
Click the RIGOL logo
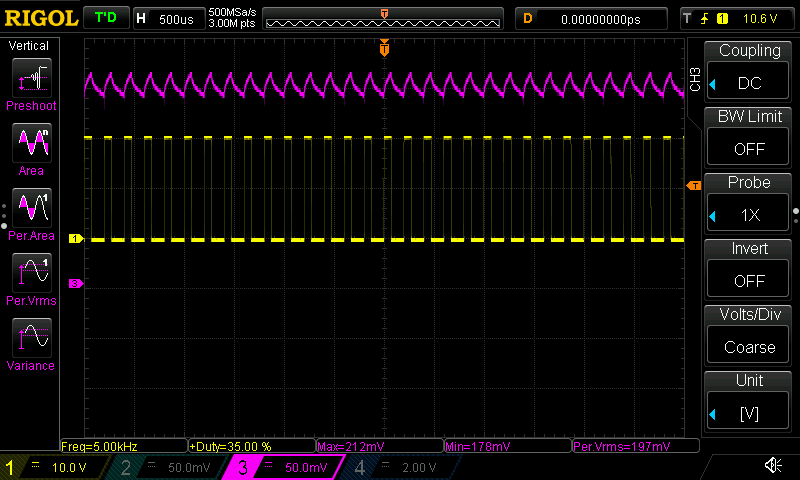41,18
